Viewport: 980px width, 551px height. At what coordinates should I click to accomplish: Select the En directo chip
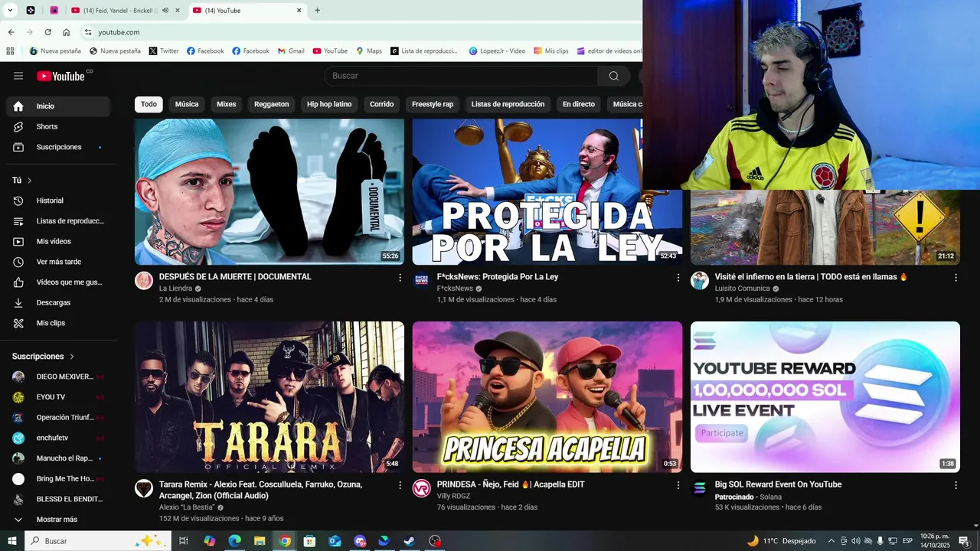tap(579, 104)
